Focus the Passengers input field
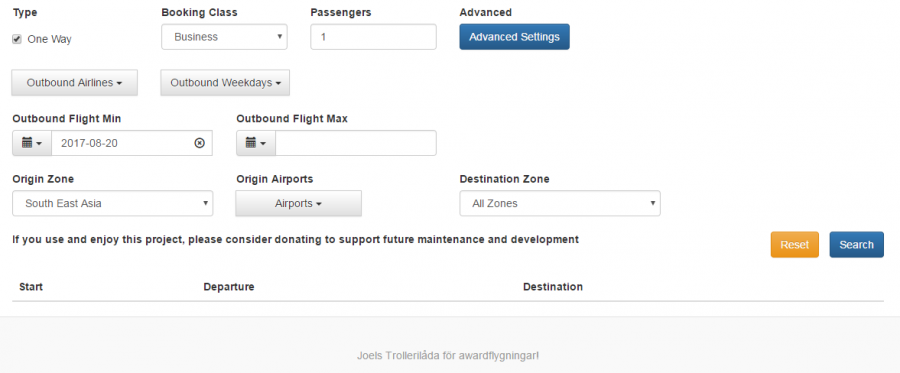Image resolution: width=900 pixels, height=373 pixels. (x=373, y=37)
